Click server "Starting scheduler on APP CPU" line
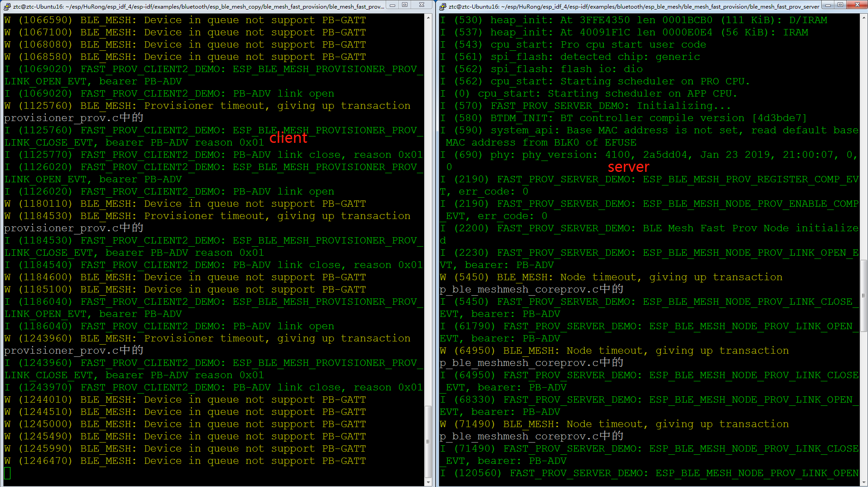The image size is (868, 487). (588, 94)
